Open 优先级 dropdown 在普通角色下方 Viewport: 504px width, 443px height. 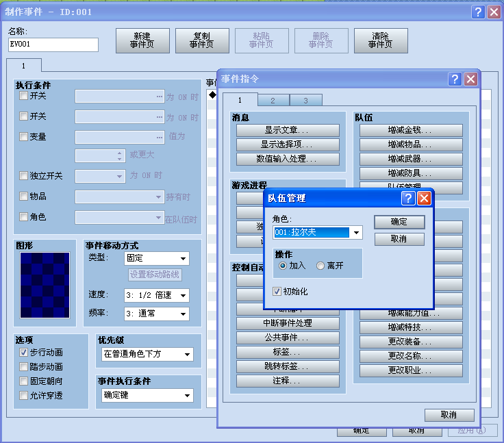(x=147, y=354)
